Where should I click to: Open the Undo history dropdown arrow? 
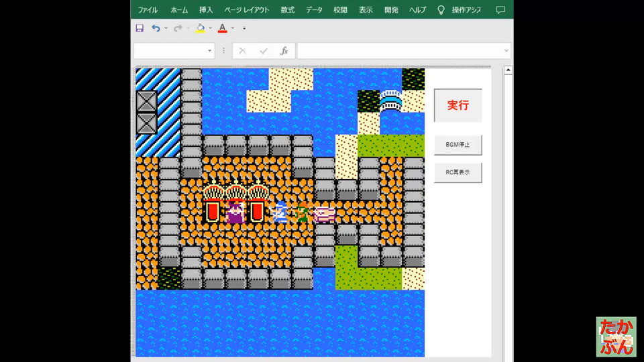[x=166, y=28]
